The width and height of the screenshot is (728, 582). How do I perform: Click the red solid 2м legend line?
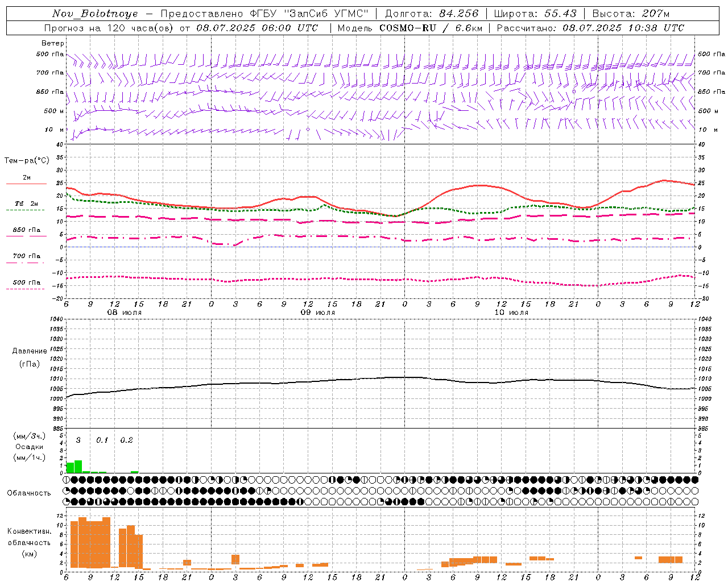(26, 184)
